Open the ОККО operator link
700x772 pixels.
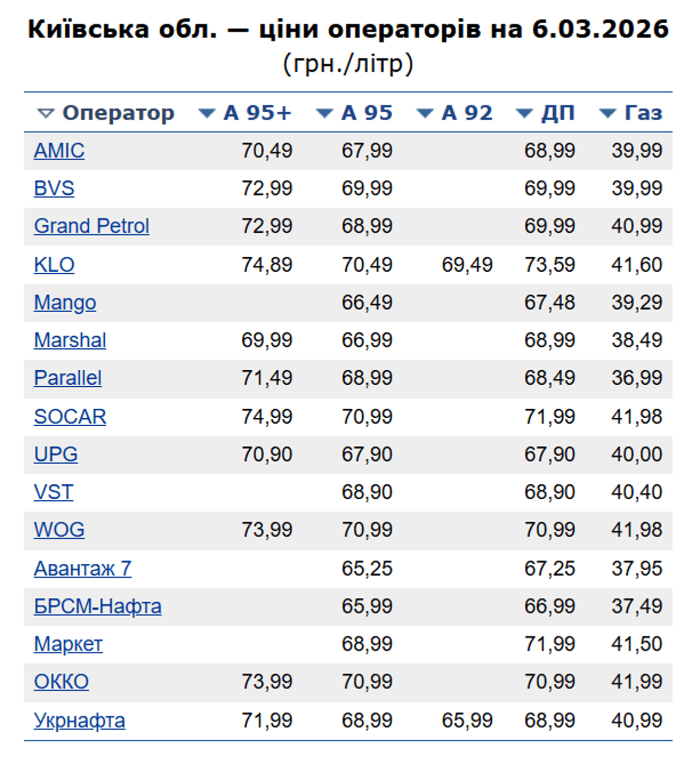(x=61, y=681)
